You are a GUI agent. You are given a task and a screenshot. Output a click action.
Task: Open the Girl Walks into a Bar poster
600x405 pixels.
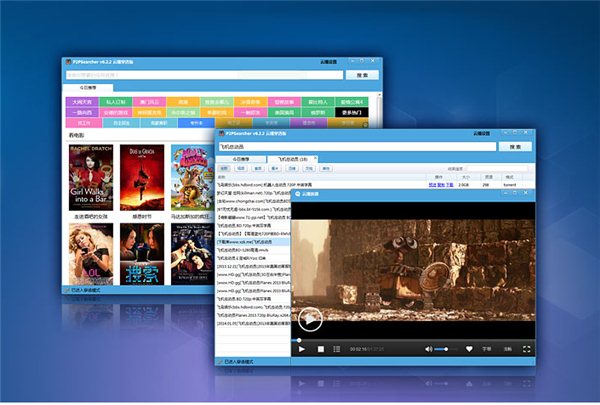[91, 177]
